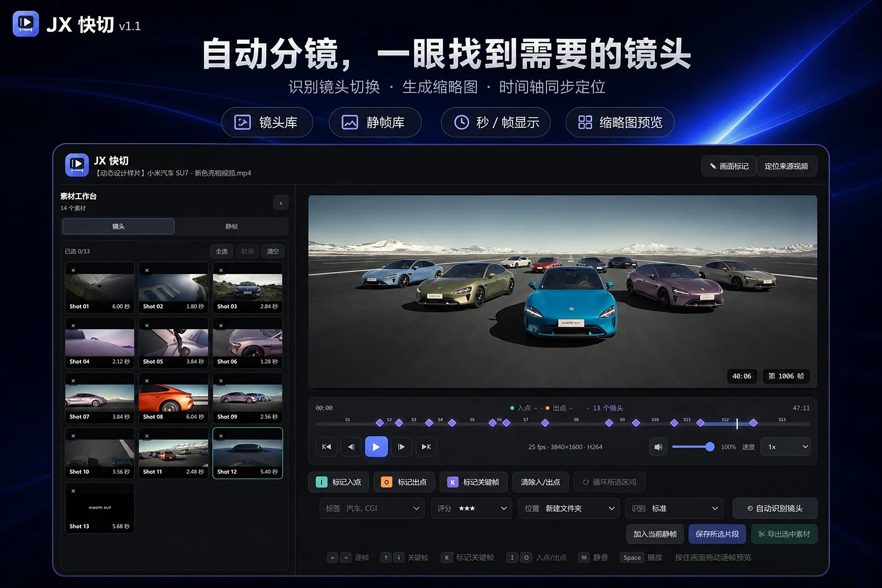The height and width of the screenshot is (588, 882).
Task: Click the S7 segment label on timeline
Action: click(x=526, y=420)
